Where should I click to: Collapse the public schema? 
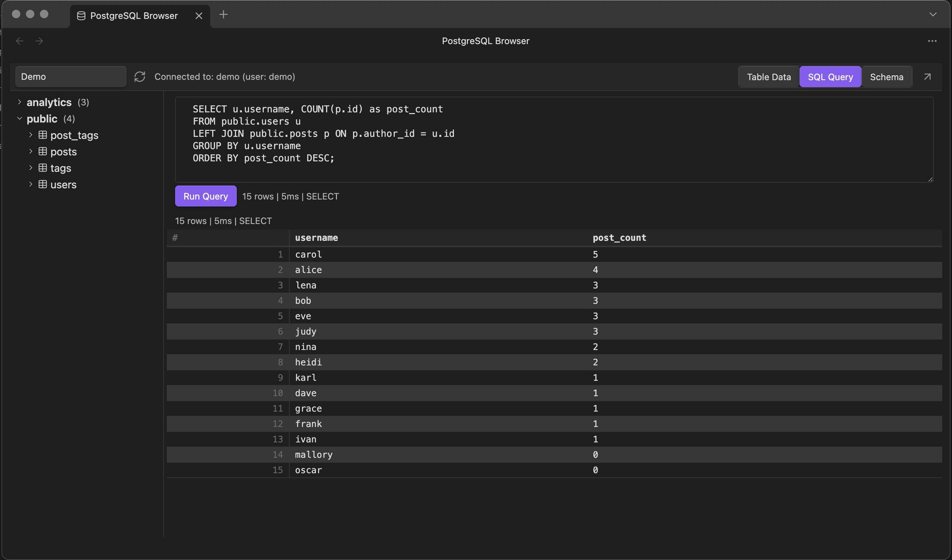20,119
